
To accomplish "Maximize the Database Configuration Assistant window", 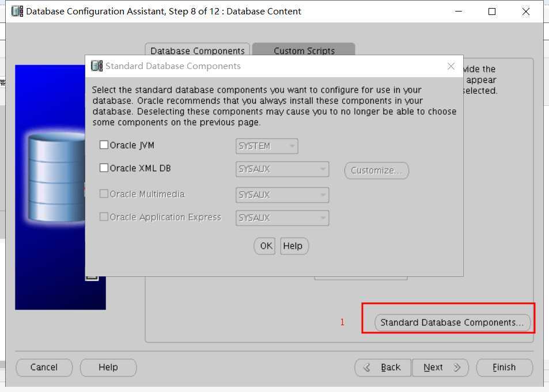I will tap(492, 12).
